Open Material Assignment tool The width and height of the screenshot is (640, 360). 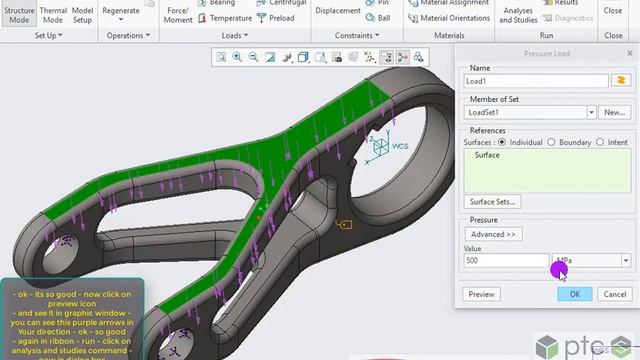[448, 2]
